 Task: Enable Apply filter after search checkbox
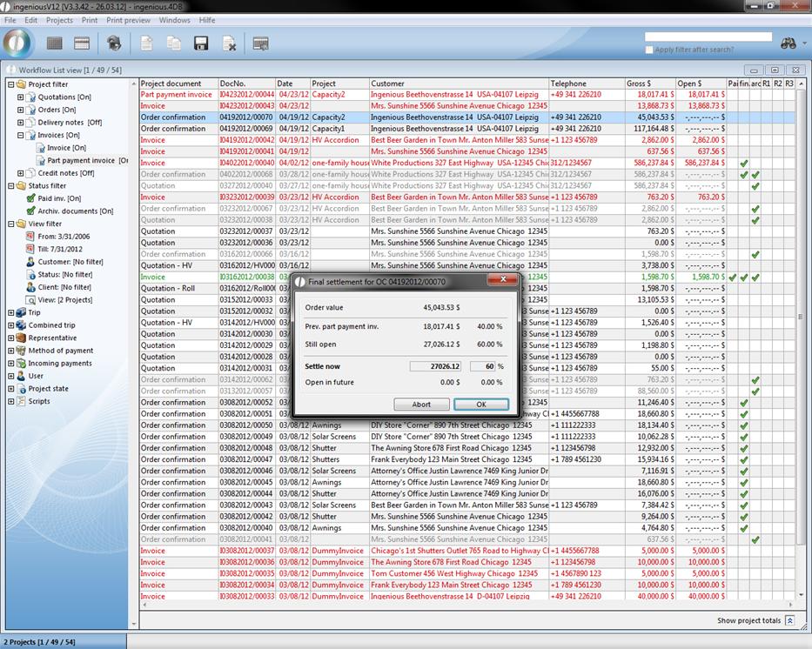(x=649, y=50)
